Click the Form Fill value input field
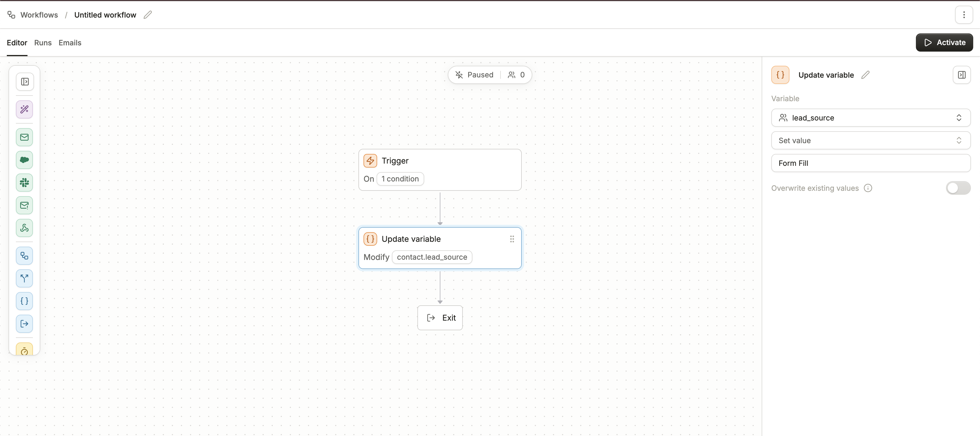The height and width of the screenshot is (436, 980). coord(871,163)
